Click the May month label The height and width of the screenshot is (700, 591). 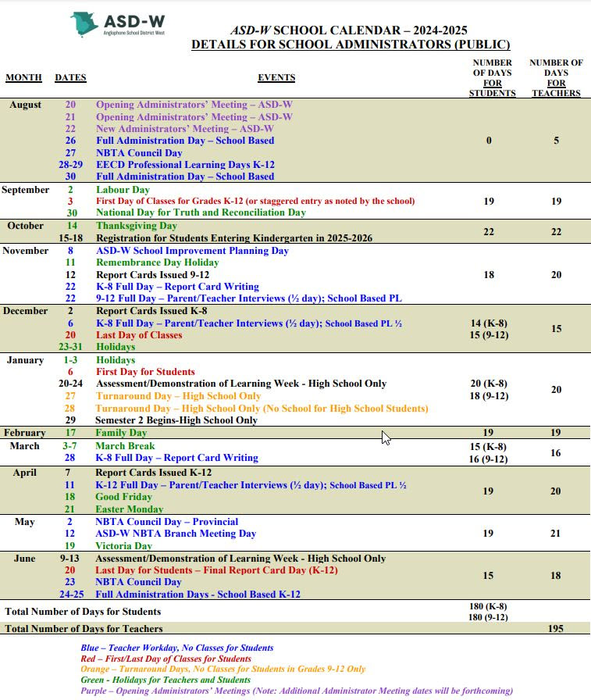pos(24,522)
